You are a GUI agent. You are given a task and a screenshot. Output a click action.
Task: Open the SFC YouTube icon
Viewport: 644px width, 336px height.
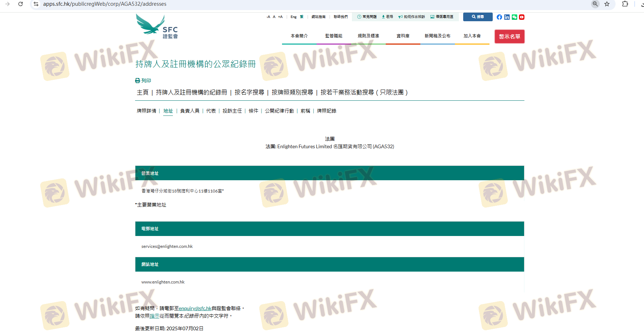522,17
